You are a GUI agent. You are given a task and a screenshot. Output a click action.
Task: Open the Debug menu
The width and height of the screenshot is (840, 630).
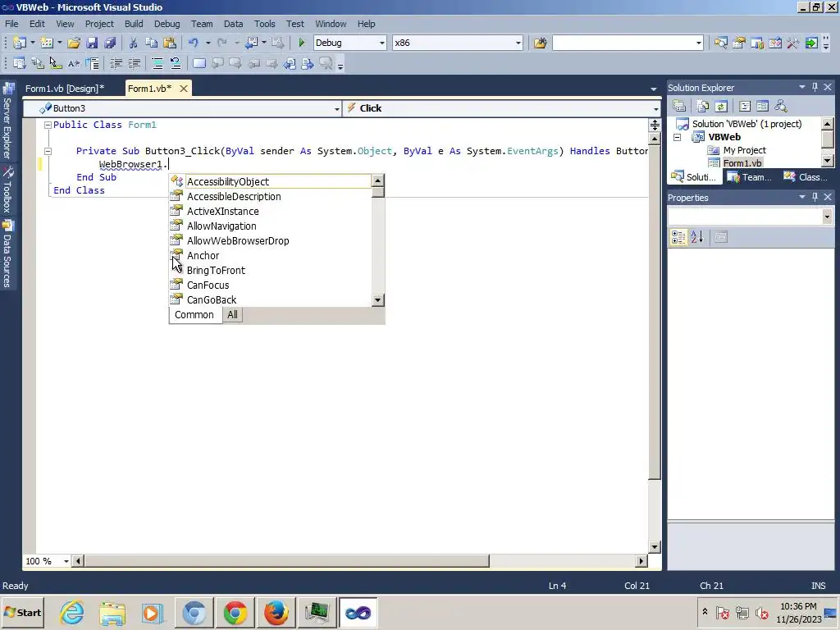tap(167, 24)
